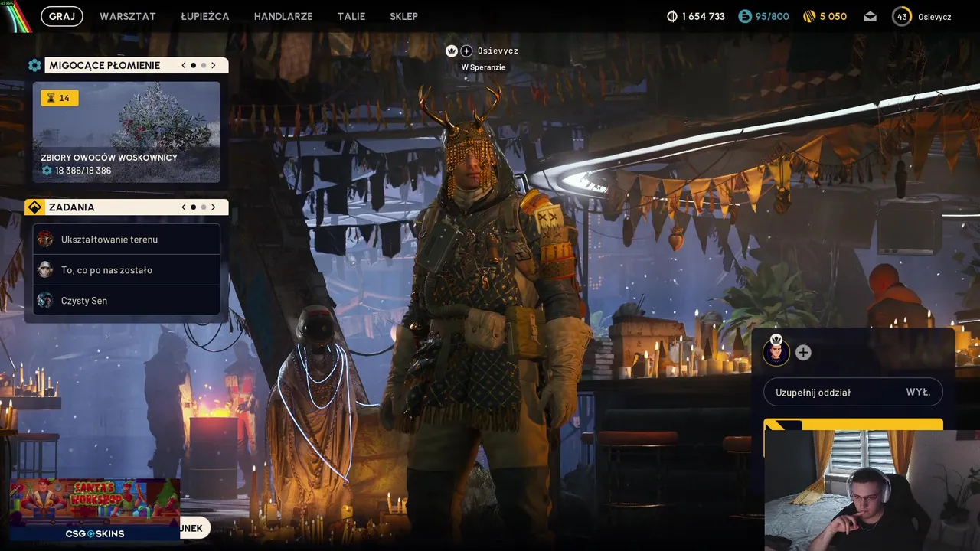Click the yellow start button below Uzupełnij oddział

(x=853, y=425)
